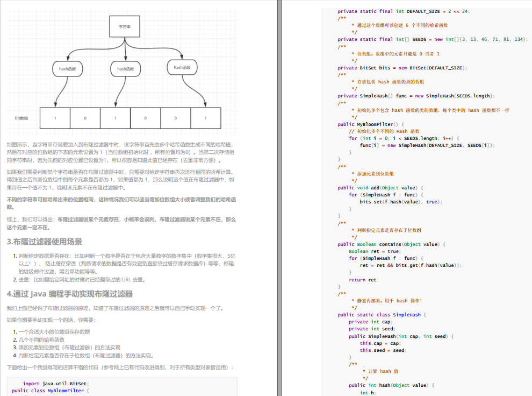The image size is (532, 396).
Task: Select the first bit array cell showing 1
Action: tap(54, 117)
